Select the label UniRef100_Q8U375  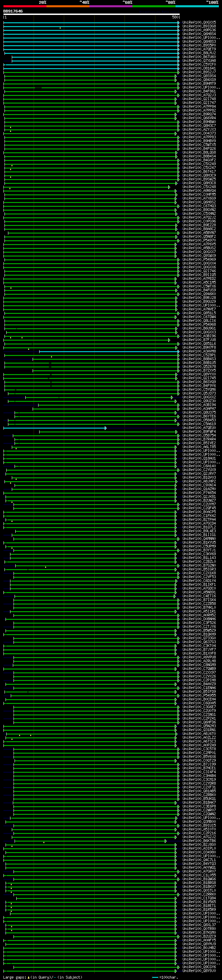pyautogui.click(x=199, y=413)
